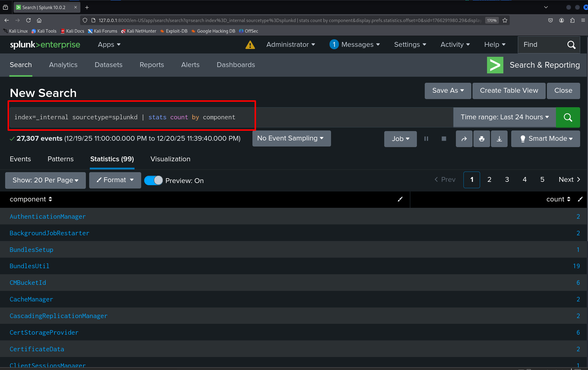
Task: Open the Dashboards nav tab
Action: [x=236, y=65]
